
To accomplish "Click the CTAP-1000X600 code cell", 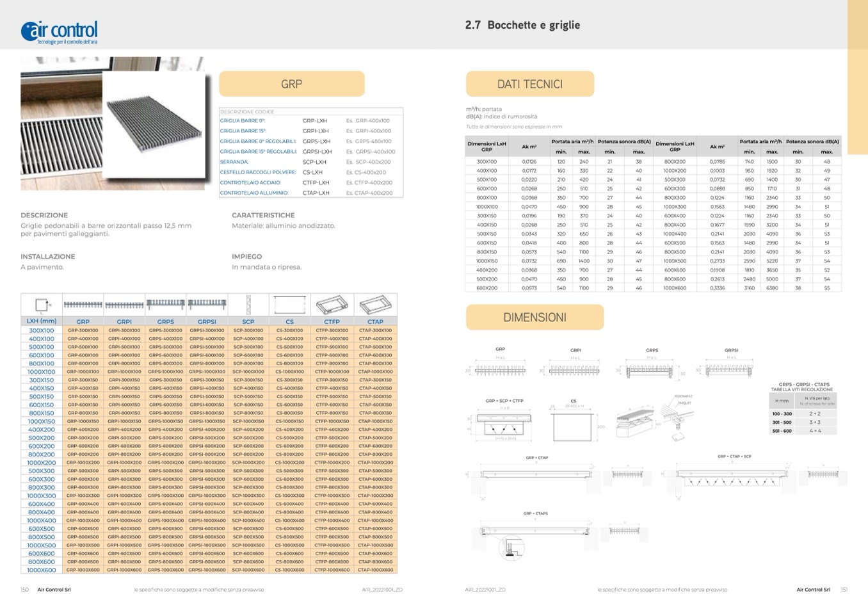I will pyautogui.click(x=375, y=570).
